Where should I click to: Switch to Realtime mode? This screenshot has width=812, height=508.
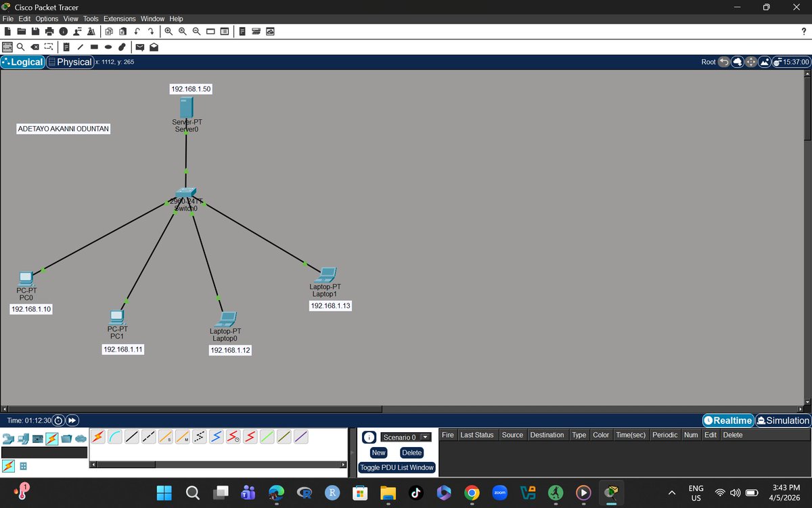tap(728, 421)
